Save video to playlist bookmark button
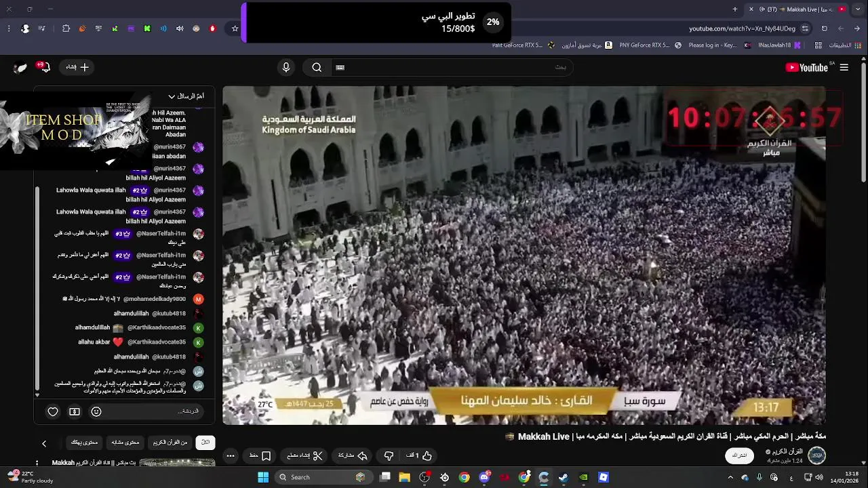The image size is (868, 488). pyautogui.click(x=260, y=455)
